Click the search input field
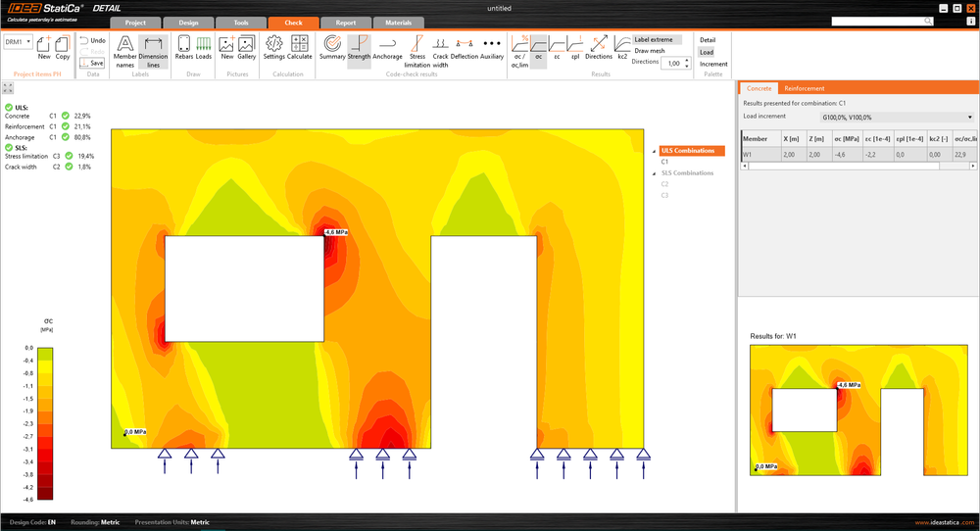 (877, 22)
